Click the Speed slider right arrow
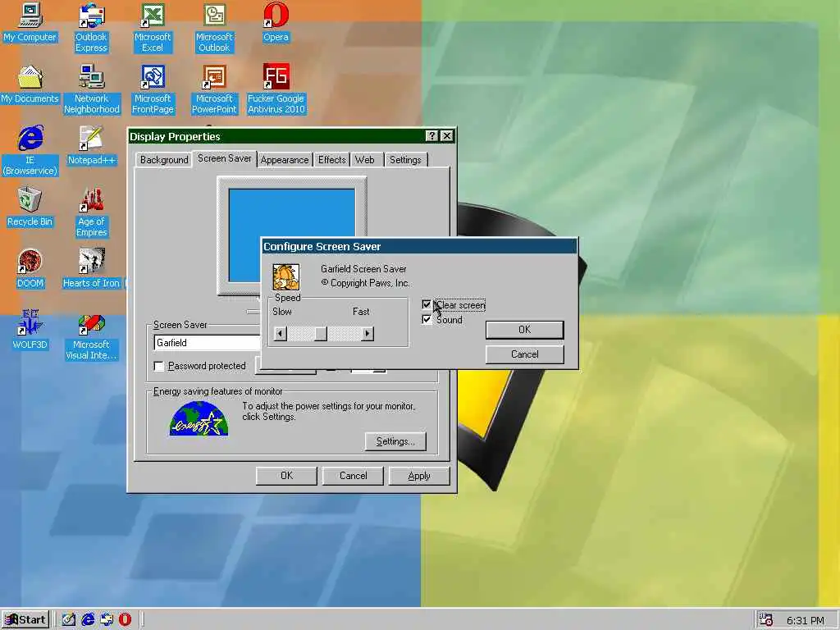Image resolution: width=840 pixels, height=630 pixels. pos(367,334)
